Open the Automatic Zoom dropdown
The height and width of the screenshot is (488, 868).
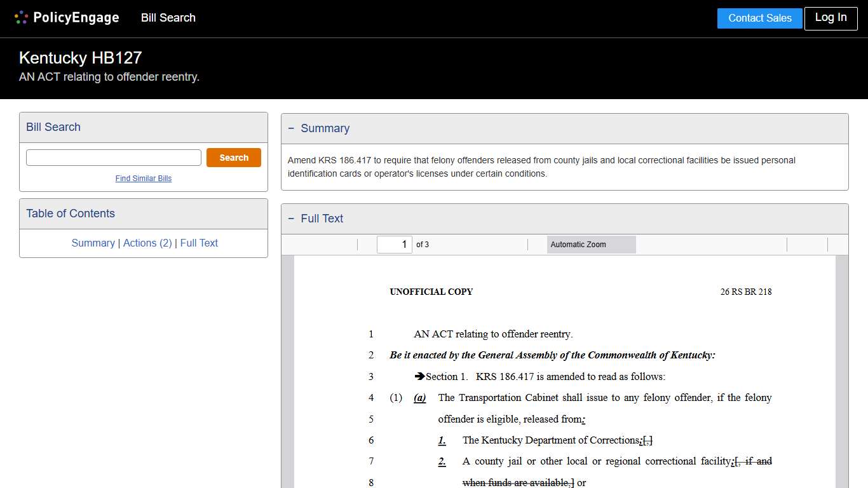[591, 245]
